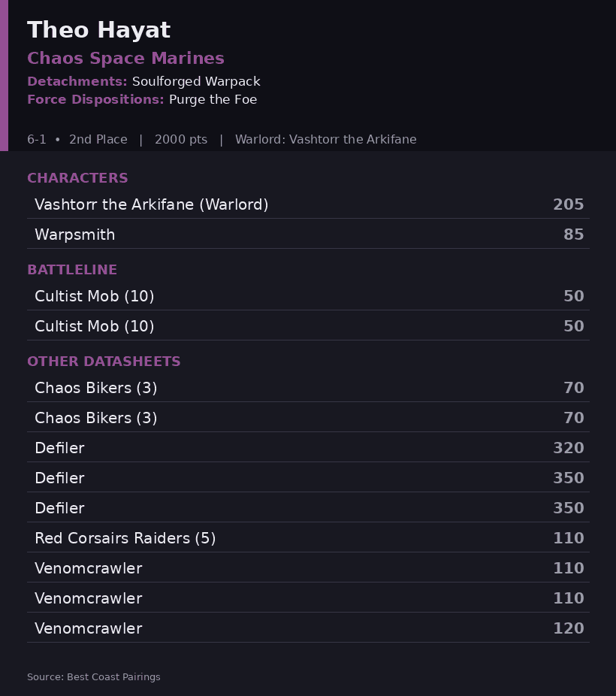Open the Vashtorr the Arkifane (Warlord) row
This screenshot has height=696, width=616.
pos(308,204)
